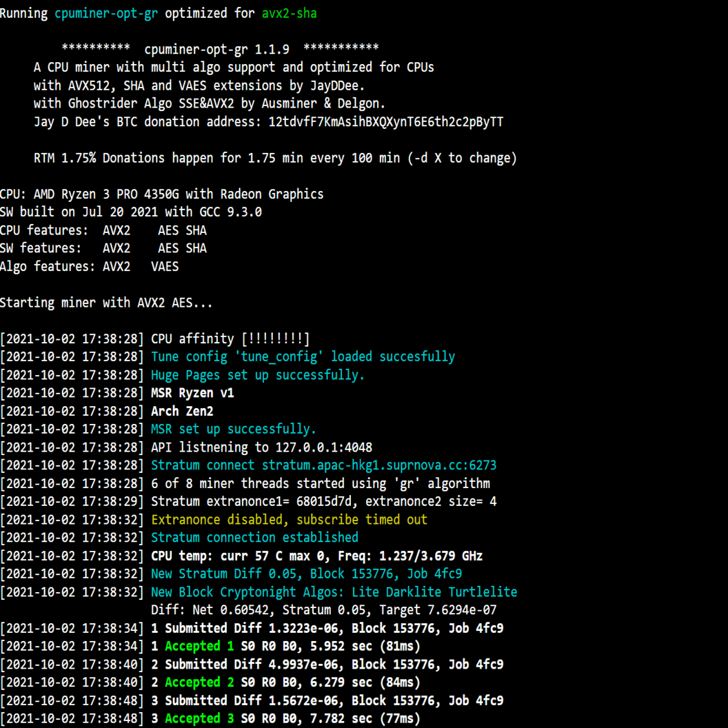Click 'AMD Ryzen 3 PRO 4350G with Radeon Graphics'
The width and height of the screenshot is (728, 728).
tap(179, 194)
